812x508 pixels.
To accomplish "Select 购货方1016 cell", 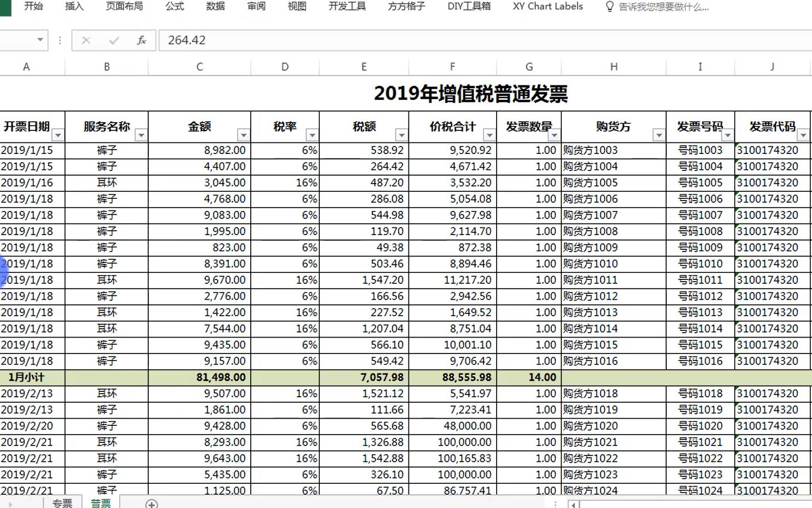I will point(614,361).
